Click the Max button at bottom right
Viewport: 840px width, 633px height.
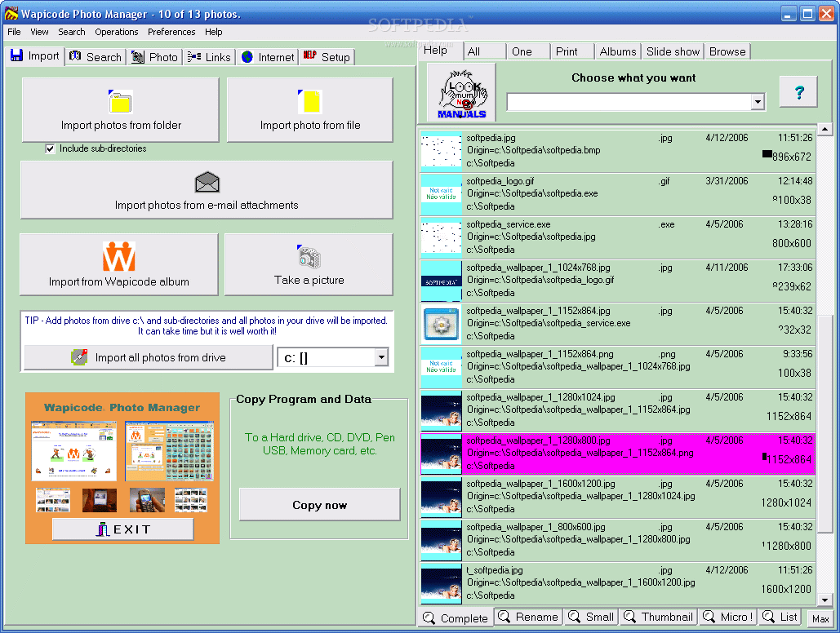[820, 618]
